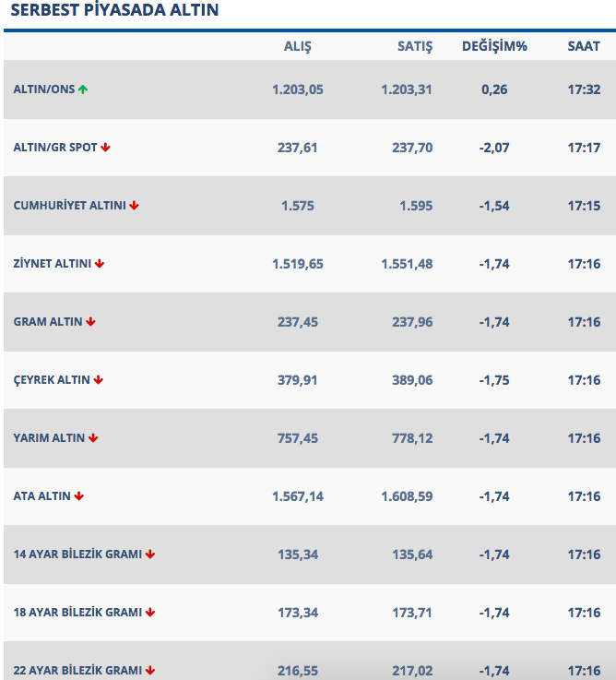This screenshot has width=616, height=680.
Task: Click the ALIŞ column header
Action: [x=298, y=46]
